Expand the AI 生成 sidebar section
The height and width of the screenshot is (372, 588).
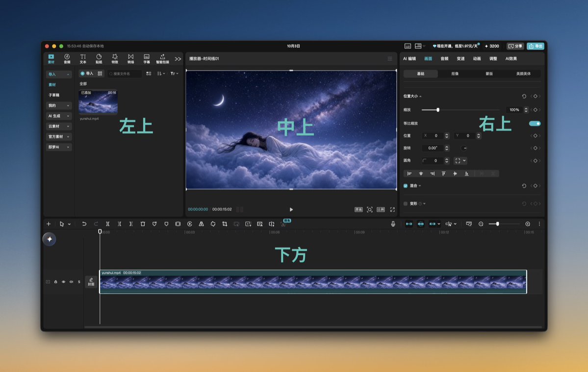(58, 116)
